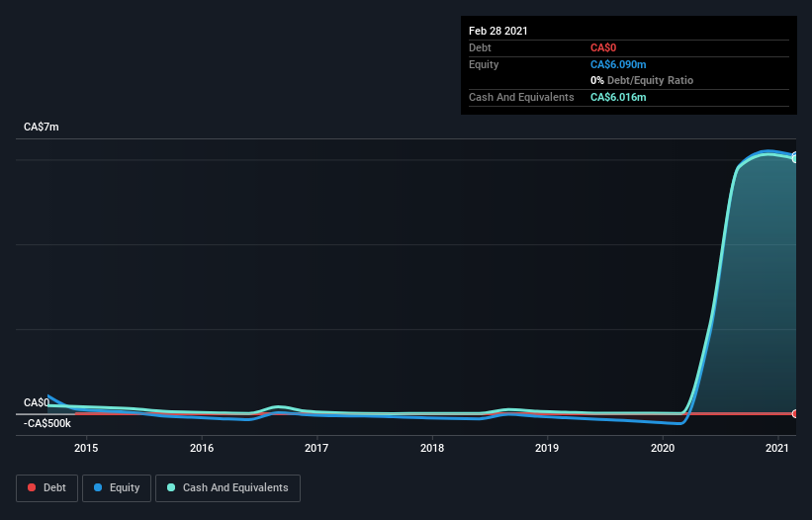Click the Equity tooltip row label
The width and height of the screenshot is (812, 520).
click(484, 64)
